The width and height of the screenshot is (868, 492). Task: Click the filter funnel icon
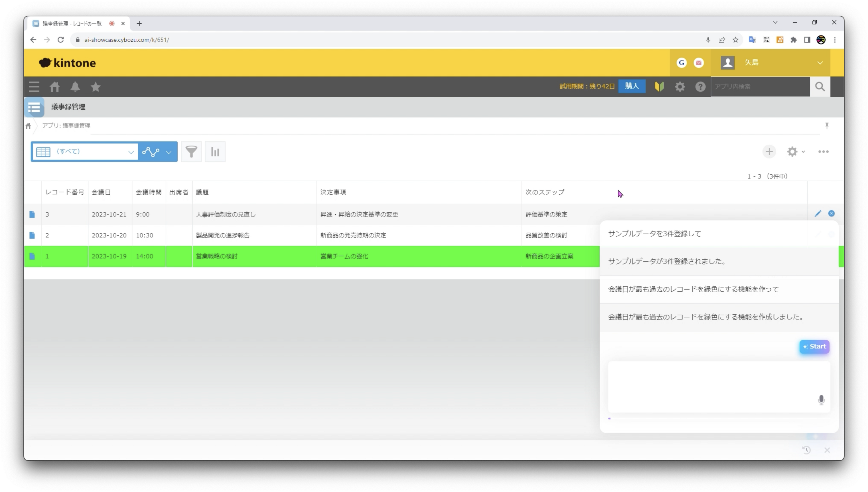tap(191, 152)
